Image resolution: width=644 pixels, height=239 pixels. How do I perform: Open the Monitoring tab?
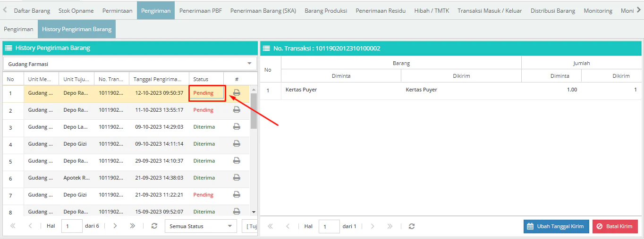pos(598,10)
